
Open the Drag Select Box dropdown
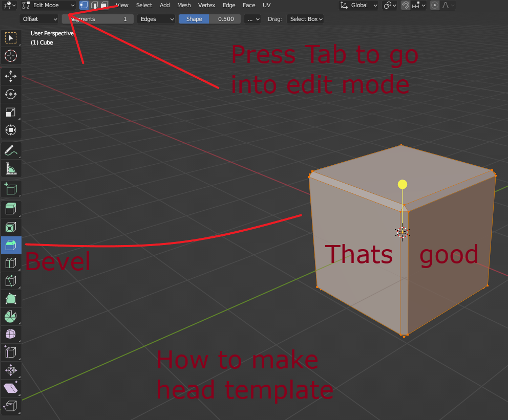point(305,19)
